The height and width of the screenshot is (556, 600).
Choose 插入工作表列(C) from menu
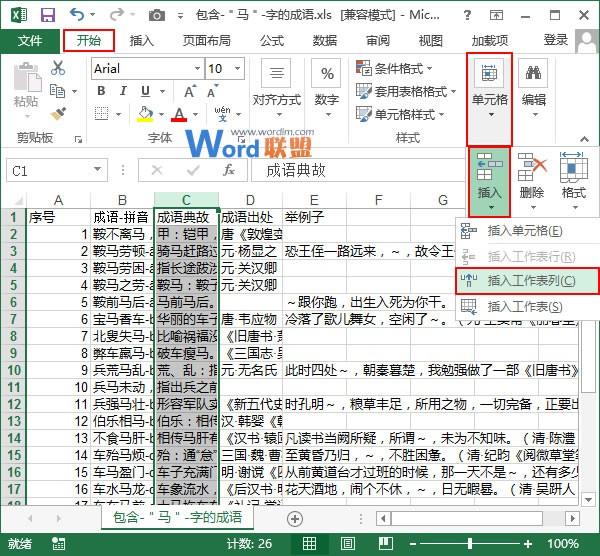528,281
